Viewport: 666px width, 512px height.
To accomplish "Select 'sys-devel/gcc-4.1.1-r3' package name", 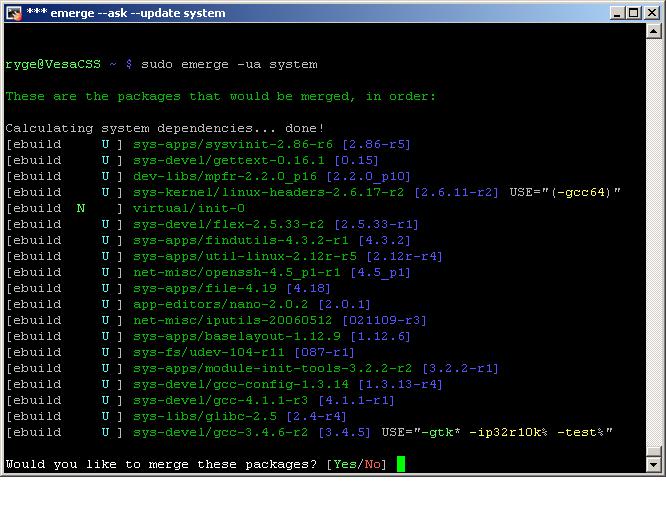I will (x=220, y=400).
